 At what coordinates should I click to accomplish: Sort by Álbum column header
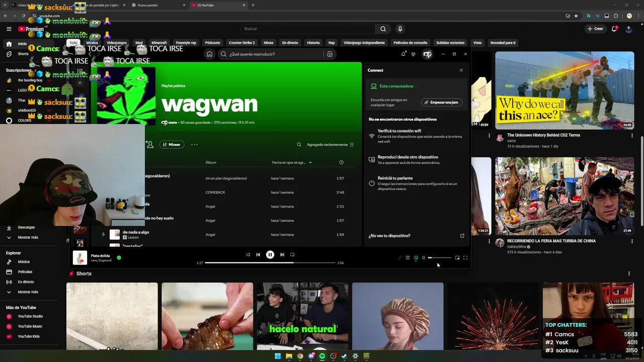coord(211,162)
